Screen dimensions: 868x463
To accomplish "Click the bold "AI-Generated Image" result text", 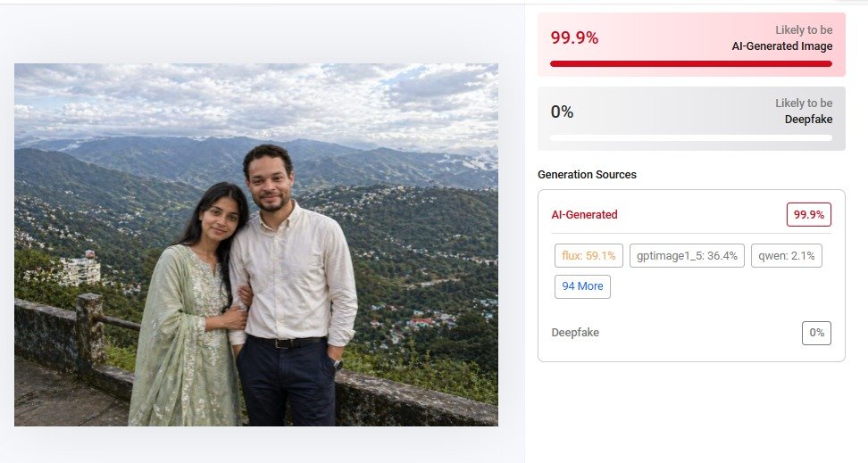I will pos(781,46).
